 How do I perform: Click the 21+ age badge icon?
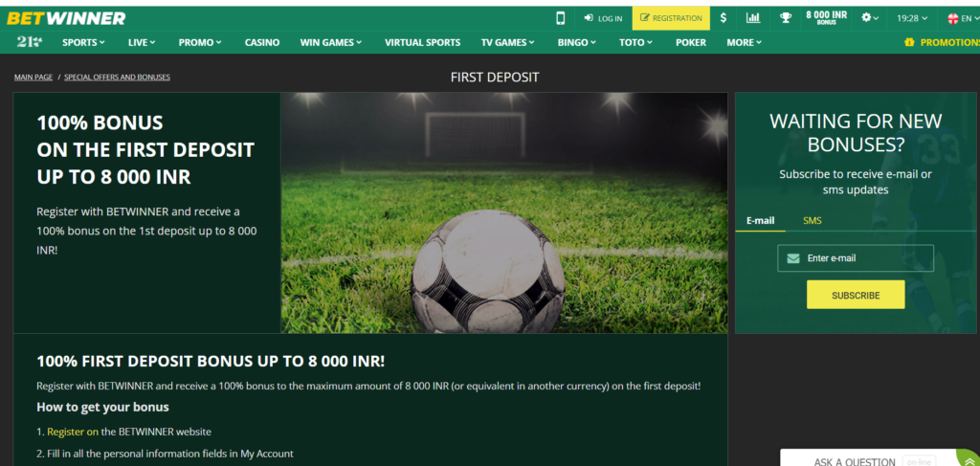click(30, 42)
